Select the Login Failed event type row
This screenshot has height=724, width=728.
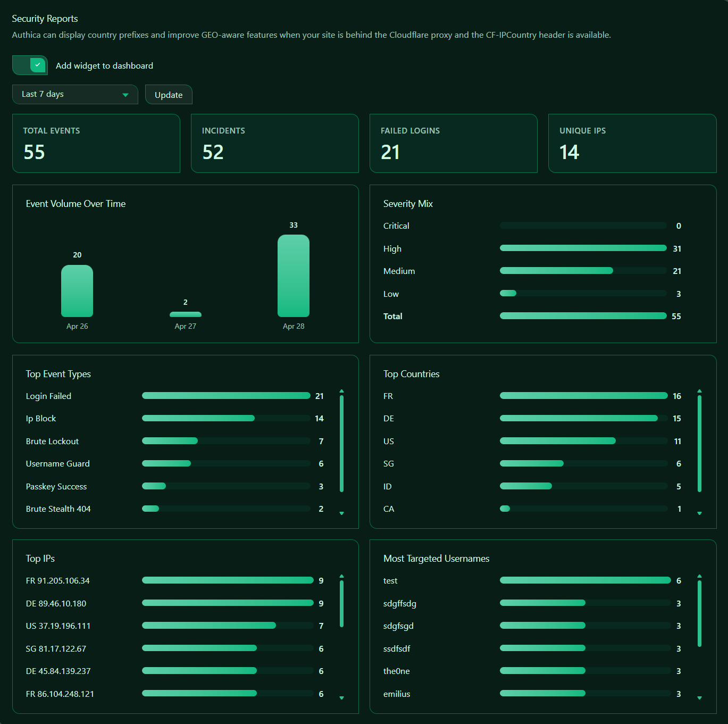48,396
